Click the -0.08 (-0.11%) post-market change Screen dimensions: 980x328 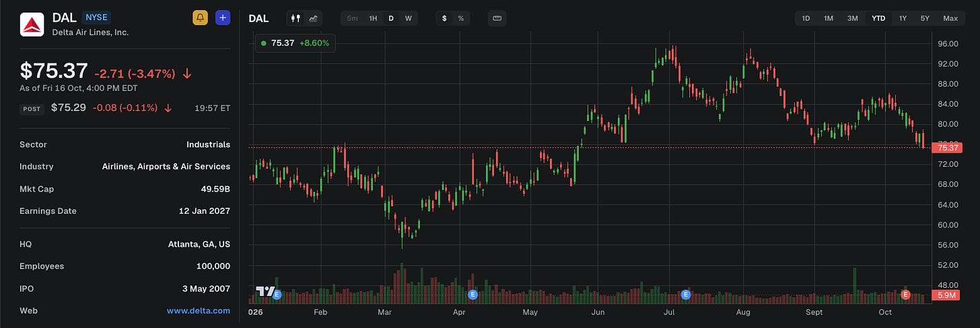pos(125,108)
